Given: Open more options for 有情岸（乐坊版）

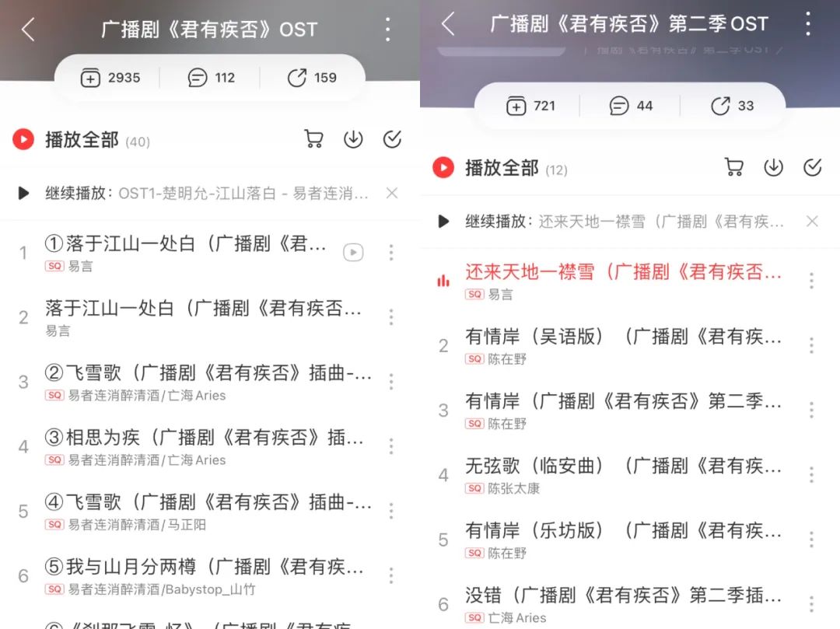Looking at the screenshot, I should (x=811, y=540).
